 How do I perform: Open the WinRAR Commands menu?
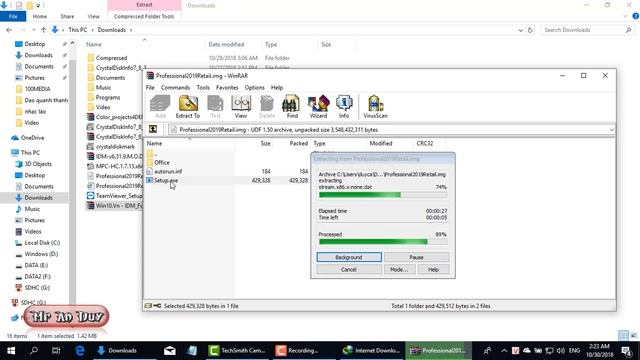tap(175, 87)
